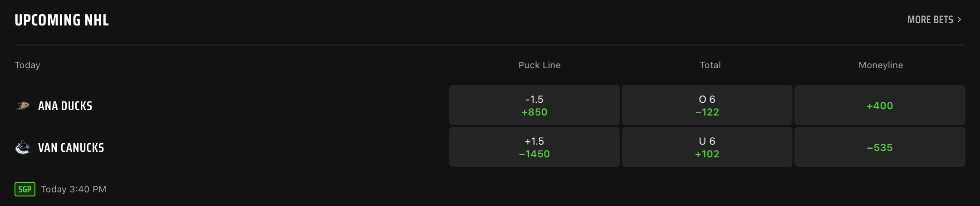
Task: Click the Moneyline column header
Action: point(881,65)
